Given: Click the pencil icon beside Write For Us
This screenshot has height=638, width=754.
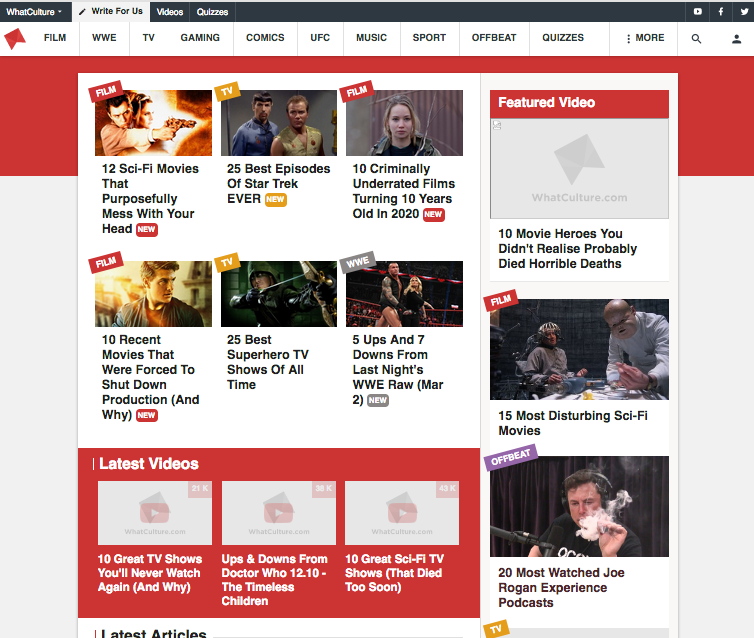Looking at the screenshot, I should [82, 12].
